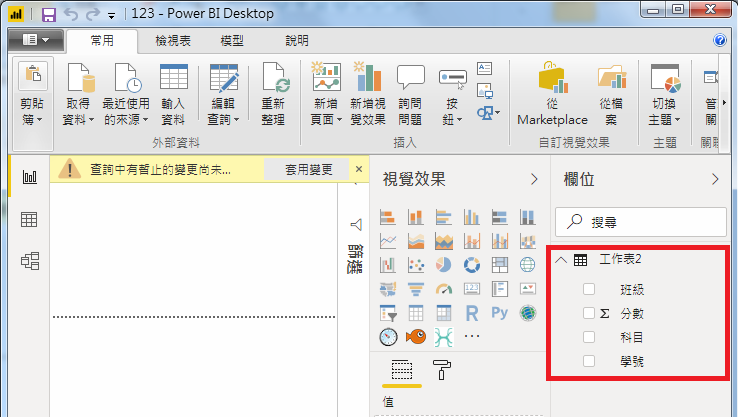
Task: Insert a text box from the ribbon
Action: [484, 69]
